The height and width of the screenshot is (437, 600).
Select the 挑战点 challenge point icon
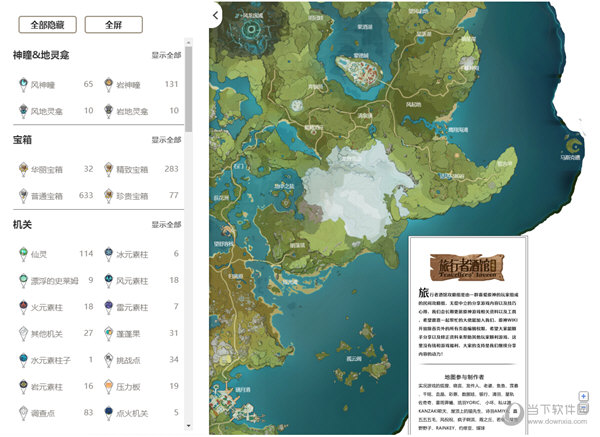tap(109, 360)
